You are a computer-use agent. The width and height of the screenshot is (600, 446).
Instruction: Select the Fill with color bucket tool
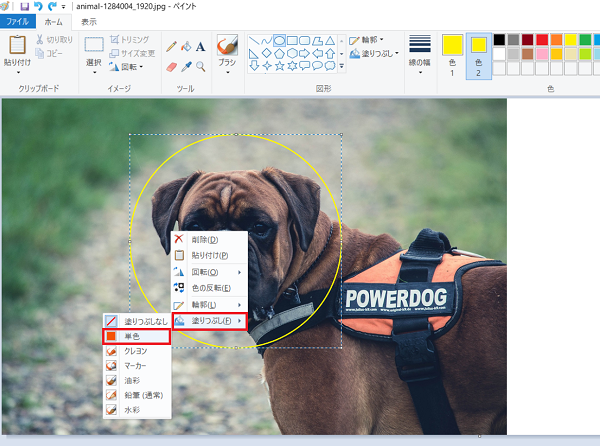186,47
